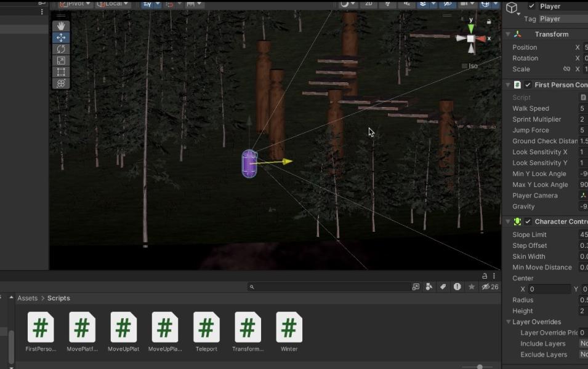Select the Move tool
Screen dimensions: 588x369
click(61, 38)
